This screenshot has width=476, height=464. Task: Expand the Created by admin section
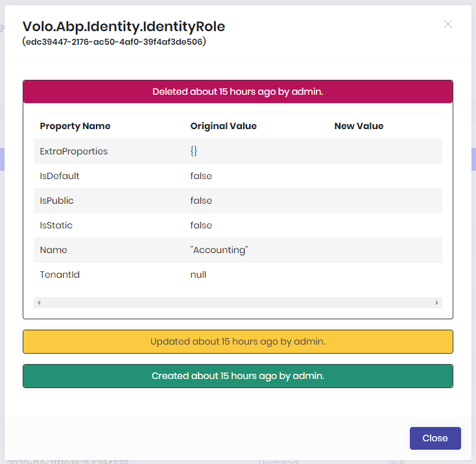(237, 376)
